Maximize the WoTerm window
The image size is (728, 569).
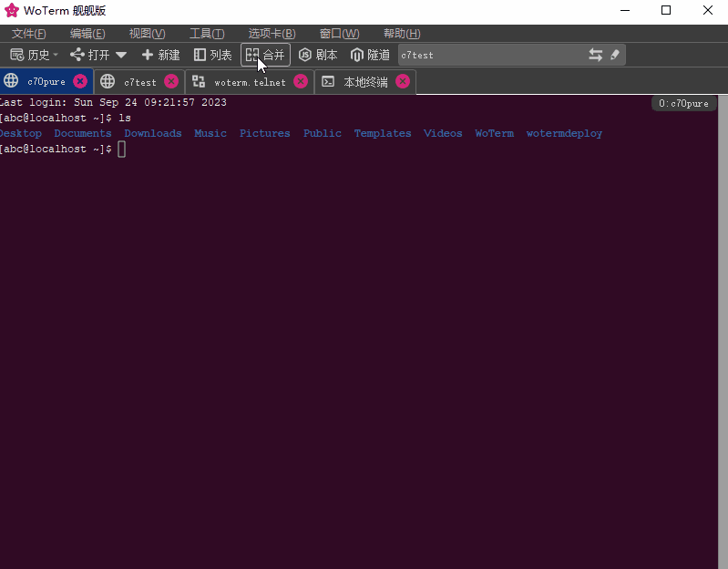pos(666,10)
